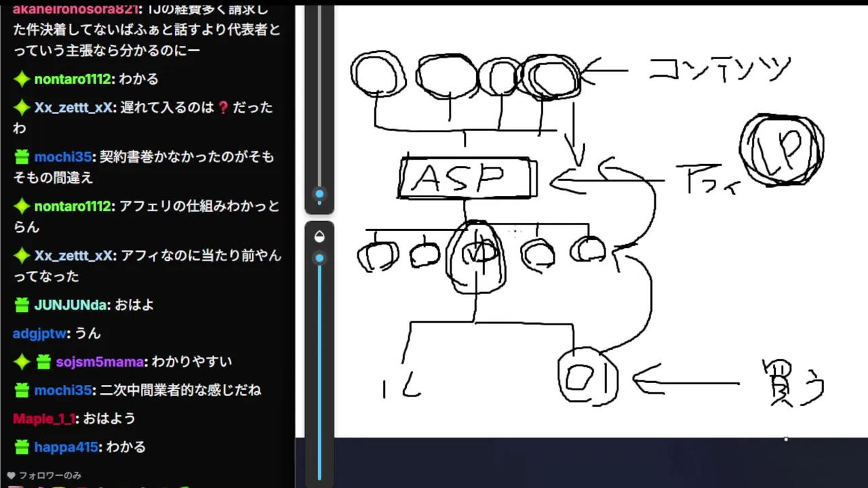Open happa415's user profile
This screenshot has width=868, height=488.
pos(66,447)
